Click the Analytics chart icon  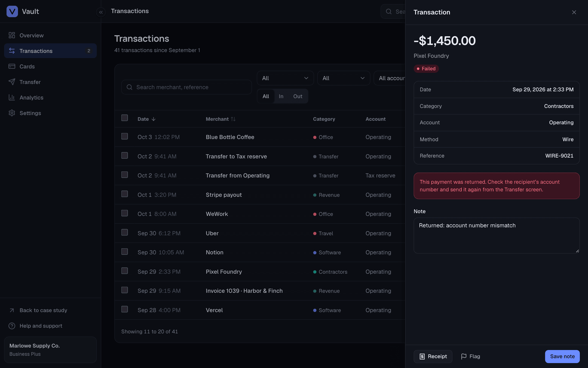12,98
